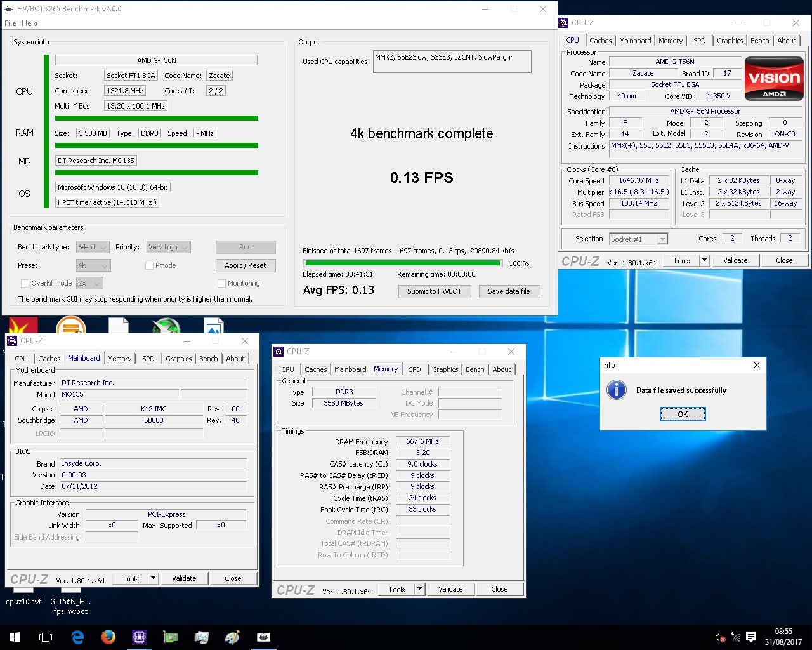The image size is (812, 650).
Task: Switch to CPU-Z via its taskbar icon
Action: pyautogui.click(x=140, y=637)
